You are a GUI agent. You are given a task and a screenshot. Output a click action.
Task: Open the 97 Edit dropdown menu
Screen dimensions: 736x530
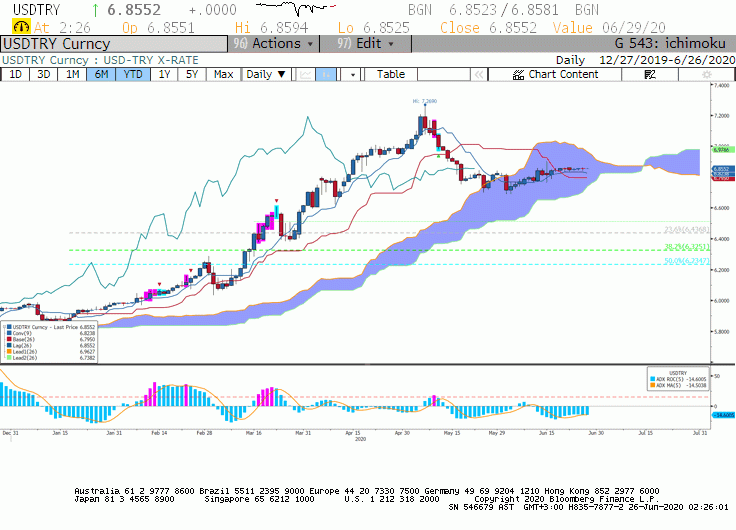365,44
